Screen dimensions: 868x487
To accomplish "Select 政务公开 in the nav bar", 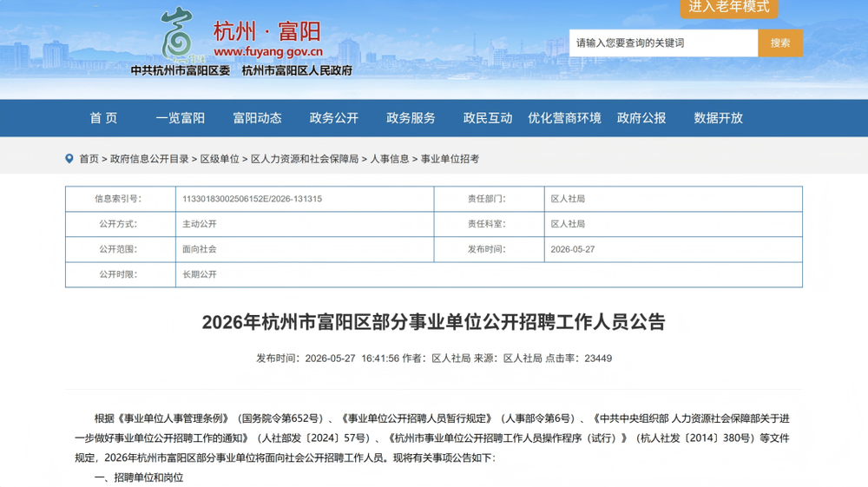I will click(x=334, y=118).
